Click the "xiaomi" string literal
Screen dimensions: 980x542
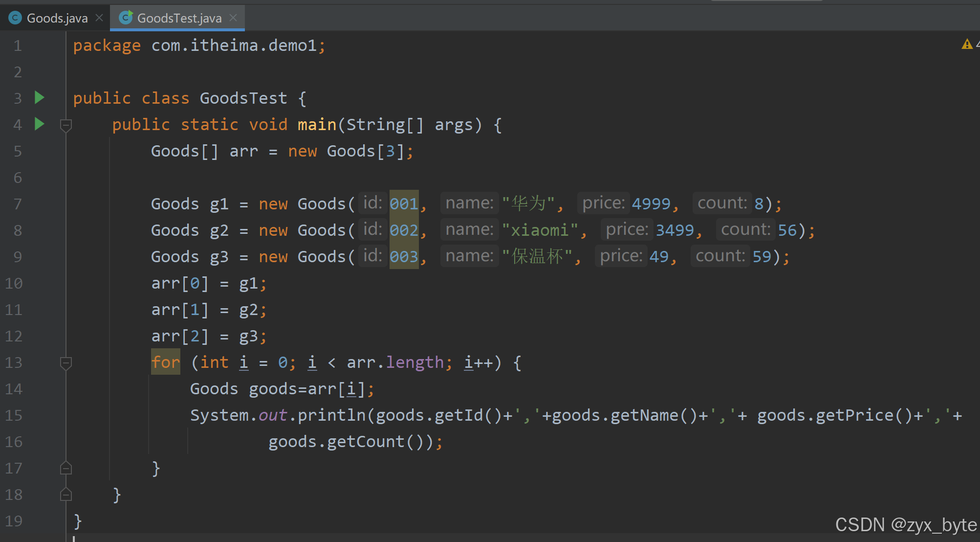(x=540, y=230)
